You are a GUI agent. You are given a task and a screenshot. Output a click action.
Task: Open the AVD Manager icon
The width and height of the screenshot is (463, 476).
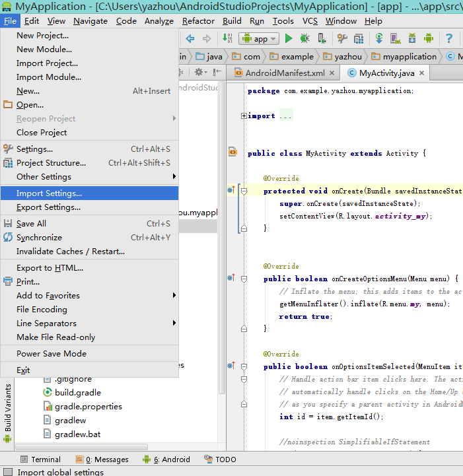(395, 38)
